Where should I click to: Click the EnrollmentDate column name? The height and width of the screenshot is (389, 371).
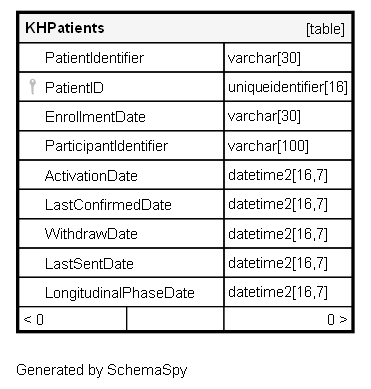click(95, 117)
